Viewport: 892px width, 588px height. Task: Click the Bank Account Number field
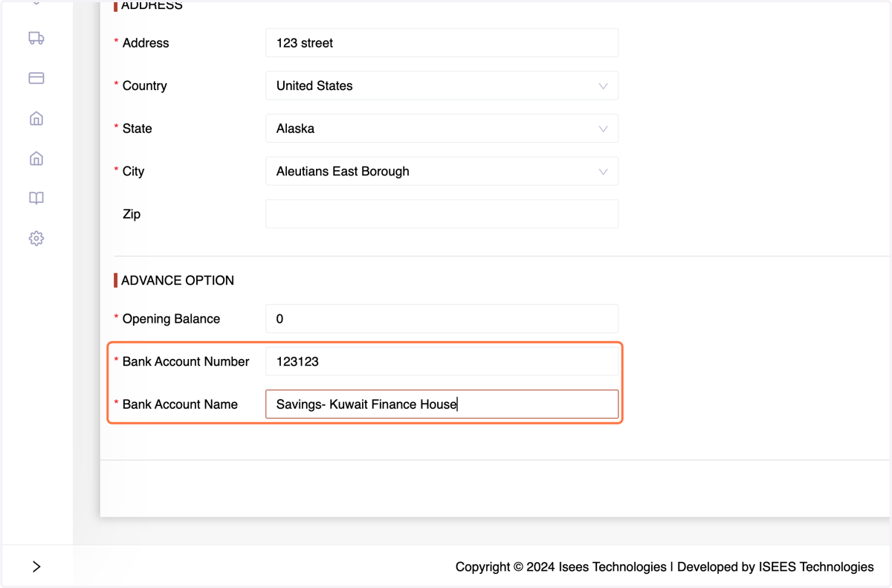[442, 361]
